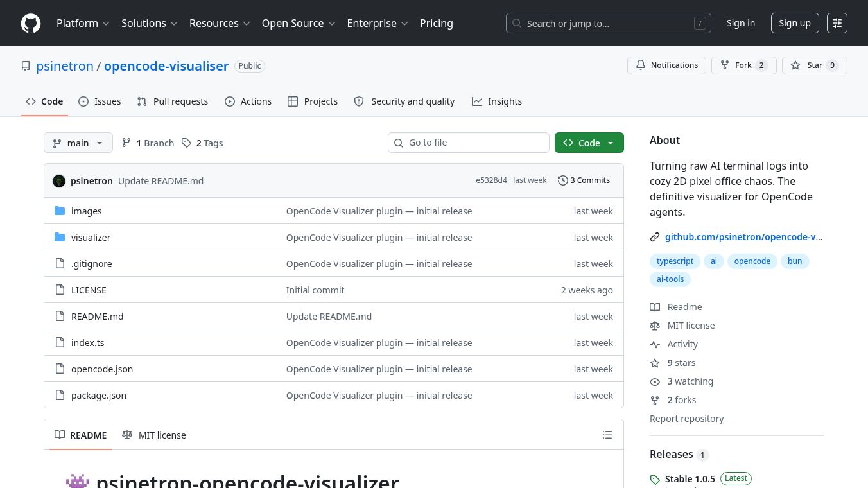Click the 'Initial commit' message on LICENSE row

[x=315, y=290]
